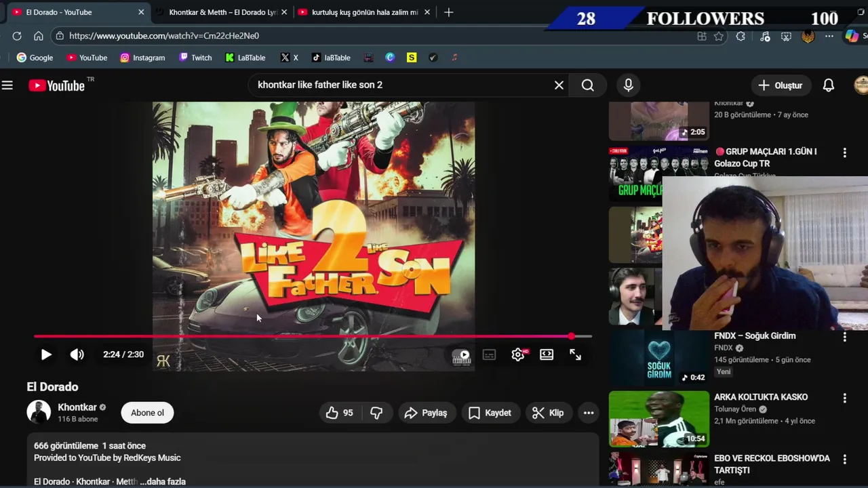Save video using Kaydet
Image resolution: width=868 pixels, height=488 pixels.
click(x=490, y=413)
